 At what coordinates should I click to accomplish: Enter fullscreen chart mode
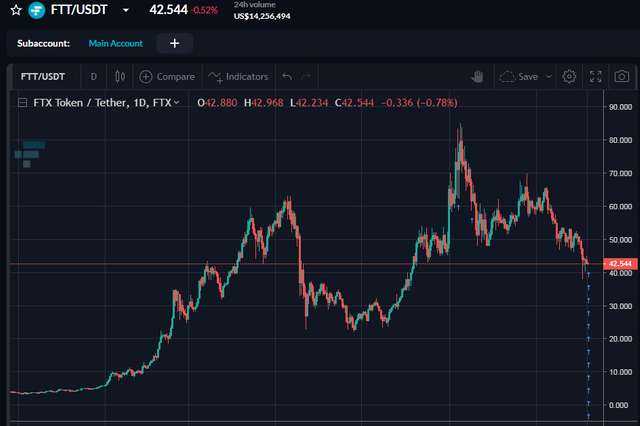(596, 76)
